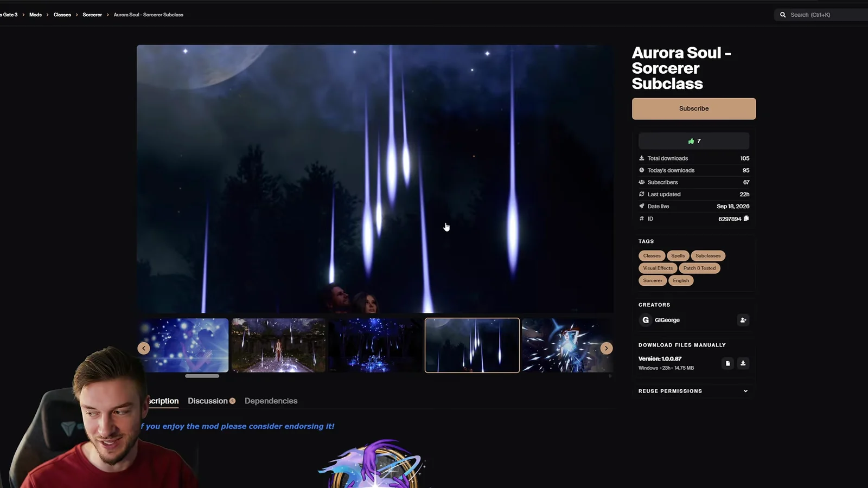Viewport: 868px width, 488px height.
Task: Click the GIGeorge avatar icon
Action: coord(646,320)
